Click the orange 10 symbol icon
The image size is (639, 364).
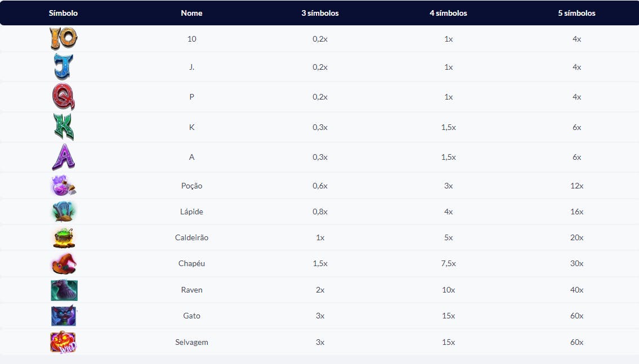click(64, 38)
